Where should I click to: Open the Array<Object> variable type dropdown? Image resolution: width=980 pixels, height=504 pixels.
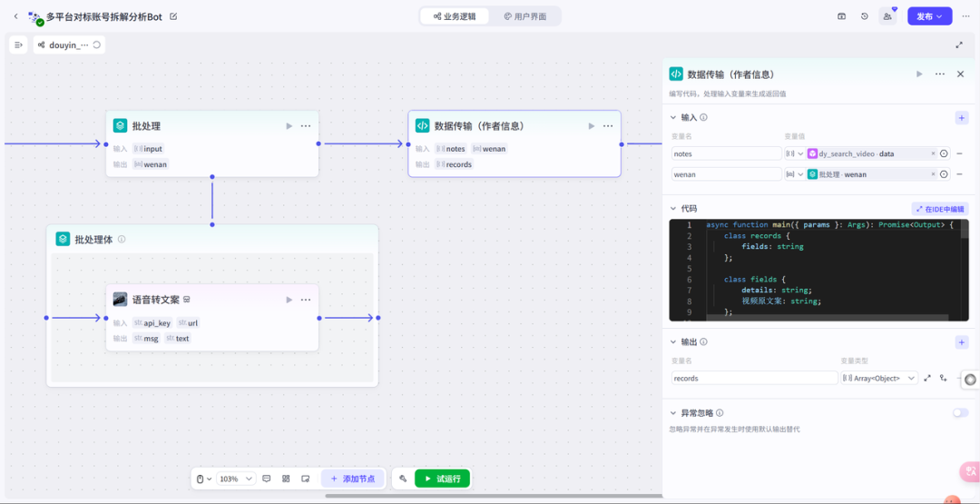pyautogui.click(x=879, y=378)
